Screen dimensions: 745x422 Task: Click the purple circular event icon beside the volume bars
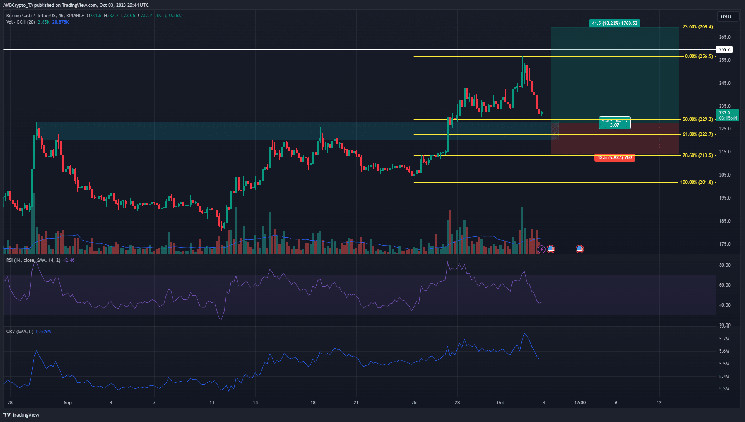point(542,249)
